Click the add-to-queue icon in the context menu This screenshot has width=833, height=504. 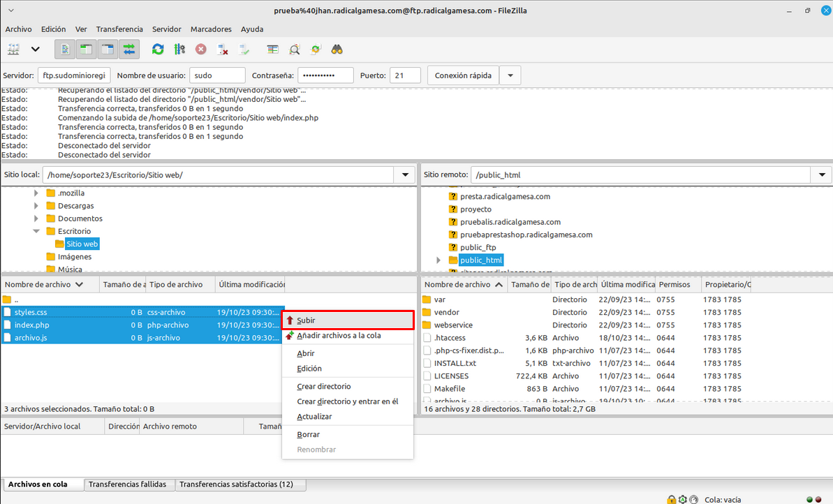coord(290,336)
